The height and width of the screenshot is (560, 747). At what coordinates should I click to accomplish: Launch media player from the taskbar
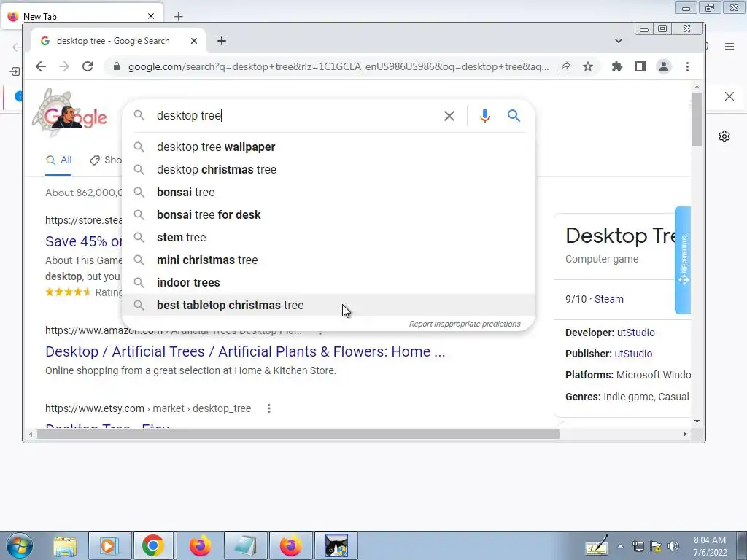[x=109, y=545]
